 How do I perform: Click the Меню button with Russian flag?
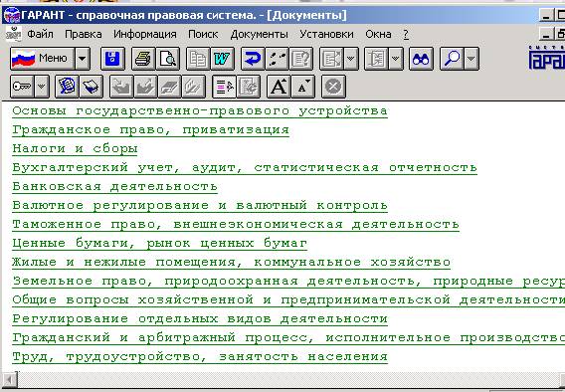point(43,59)
